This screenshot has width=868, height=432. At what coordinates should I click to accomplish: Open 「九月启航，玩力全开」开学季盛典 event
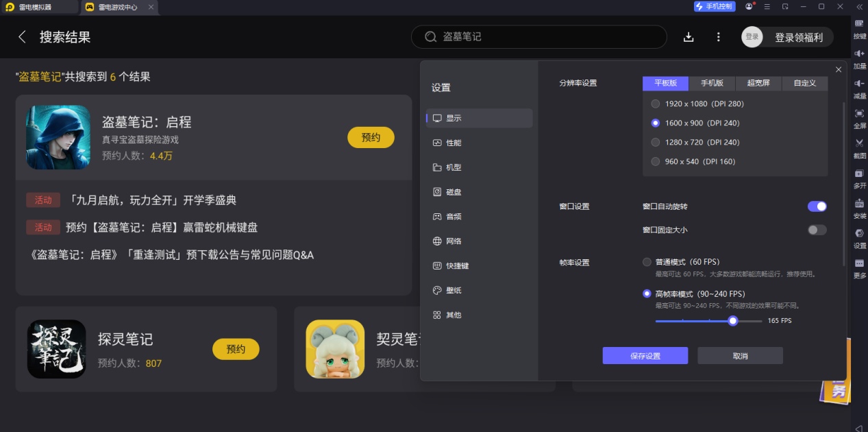153,200
